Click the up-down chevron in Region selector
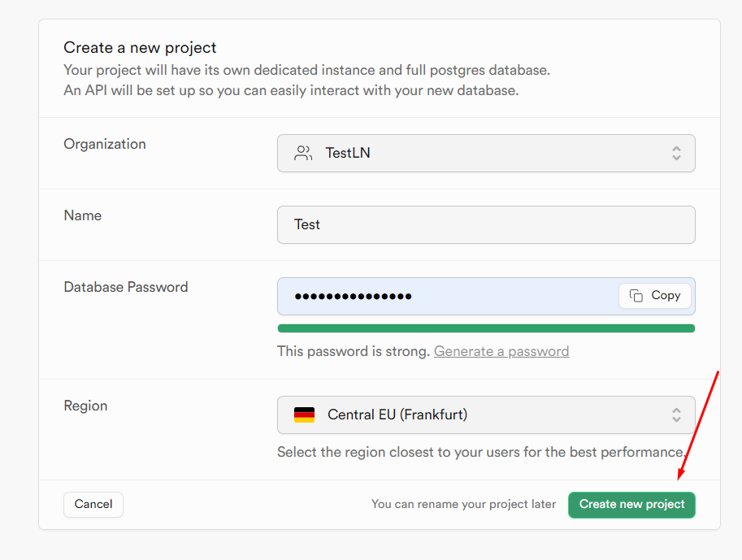Image resolution: width=742 pixels, height=560 pixels. (x=676, y=415)
